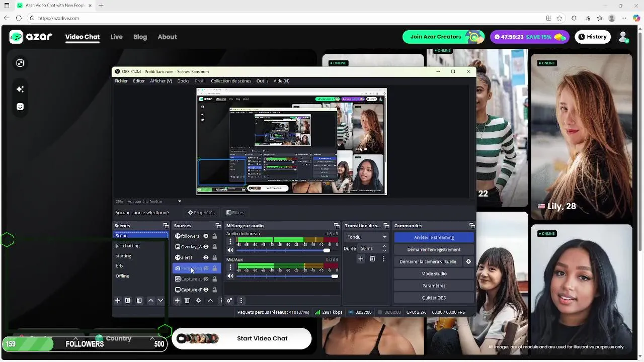Remove transition with trash icon
Screen dimensions: 644x362
point(372,259)
